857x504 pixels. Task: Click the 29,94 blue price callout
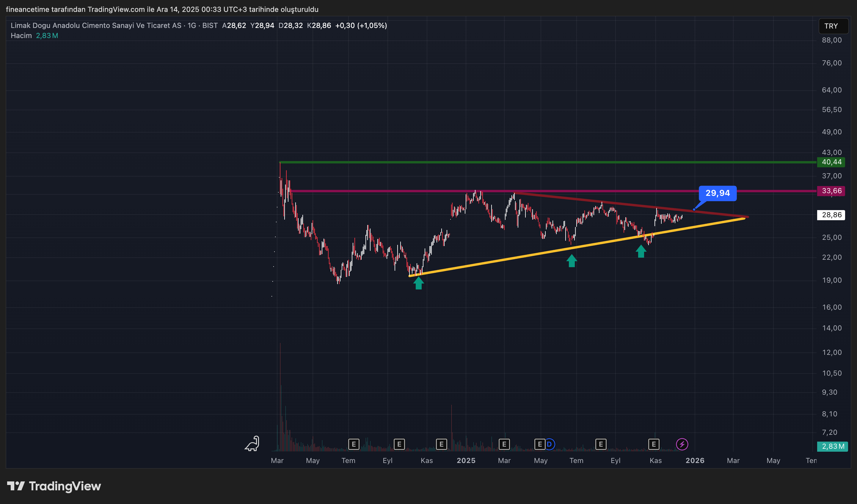tap(718, 193)
